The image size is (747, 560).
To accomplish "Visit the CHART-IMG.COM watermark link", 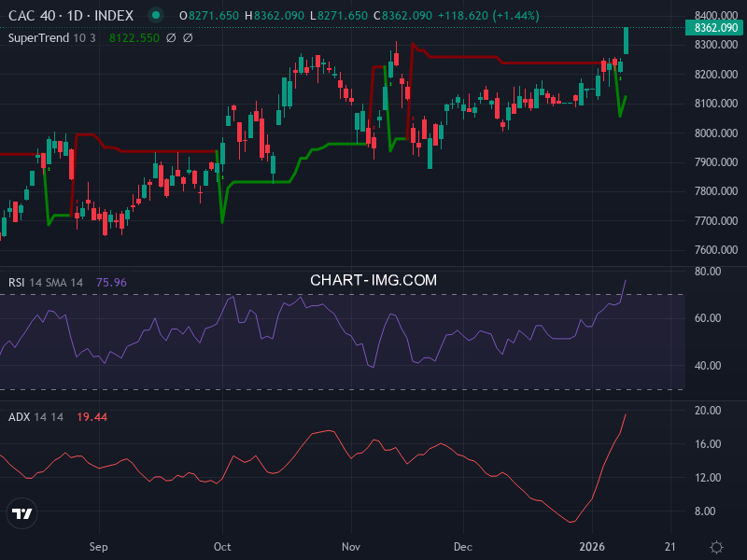I will 372,278.
